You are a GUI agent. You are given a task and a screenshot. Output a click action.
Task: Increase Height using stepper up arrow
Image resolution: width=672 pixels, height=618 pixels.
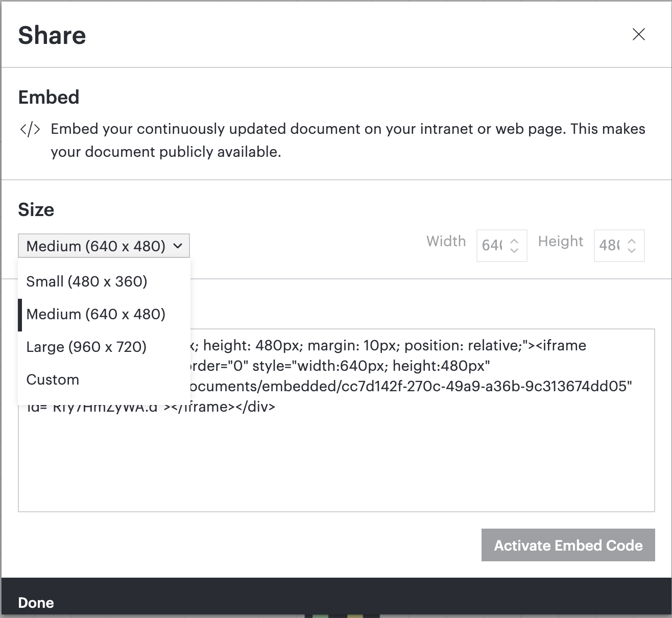pos(632,242)
